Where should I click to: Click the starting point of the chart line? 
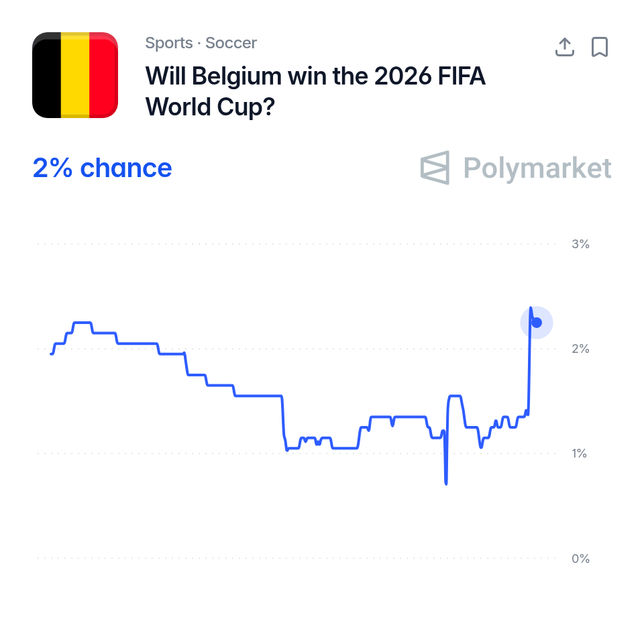52,354
